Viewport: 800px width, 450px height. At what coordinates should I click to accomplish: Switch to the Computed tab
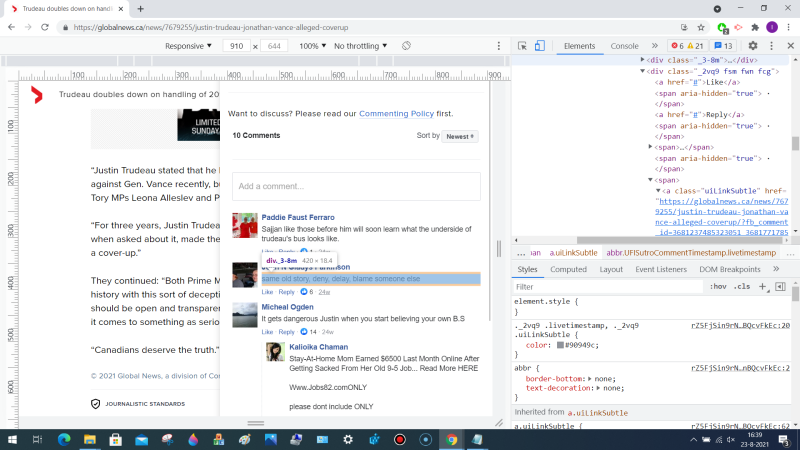[568, 269]
